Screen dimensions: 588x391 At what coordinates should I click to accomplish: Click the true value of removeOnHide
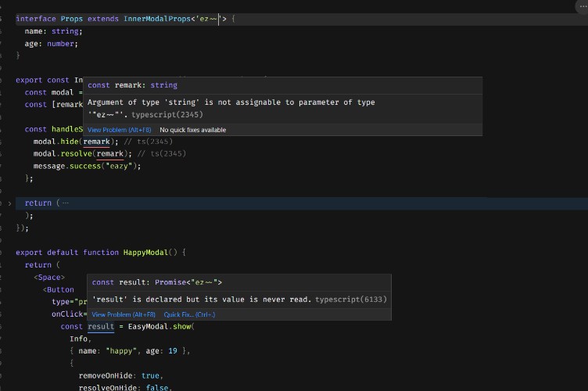[152, 376]
